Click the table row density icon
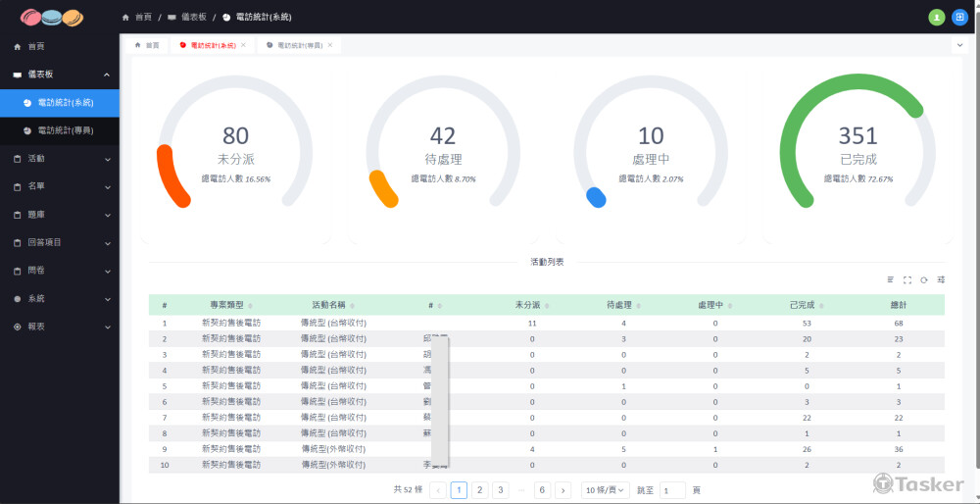Image resolution: width=980 pixels, height=504 pixels. point(890,280)
